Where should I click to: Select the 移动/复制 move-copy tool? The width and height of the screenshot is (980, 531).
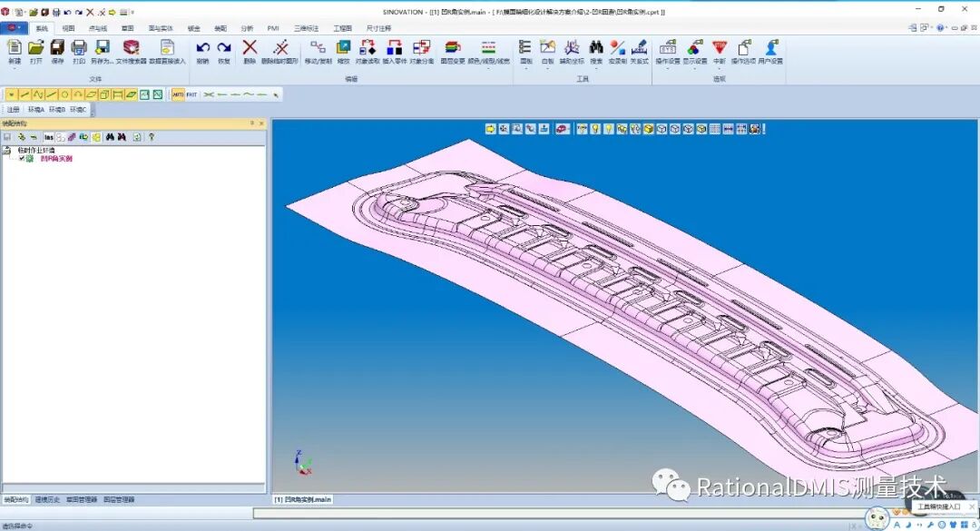[318, 47]
